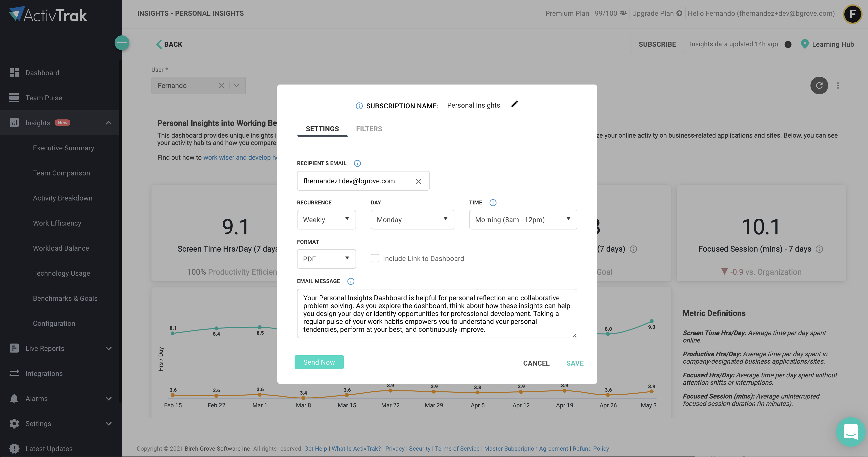This screenshot has width=868, height=457.
Task: Open Executive Summary in the sidebar
Action: (x=63, y=148)
